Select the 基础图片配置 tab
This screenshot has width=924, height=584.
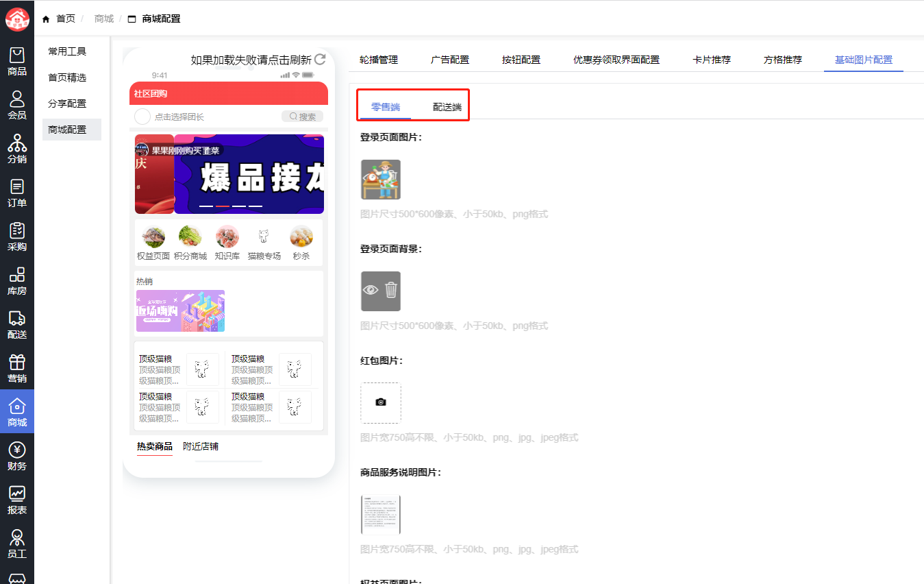(864, 60)
